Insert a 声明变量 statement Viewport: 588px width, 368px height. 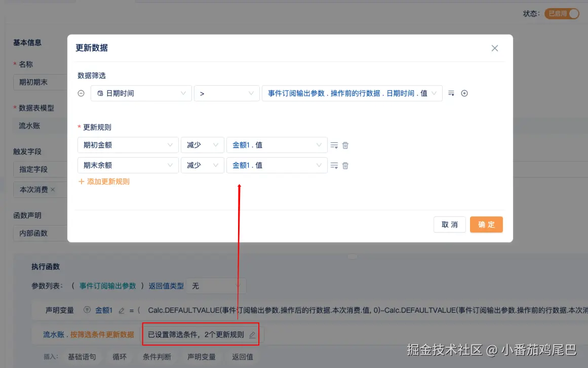pos(202,357)
